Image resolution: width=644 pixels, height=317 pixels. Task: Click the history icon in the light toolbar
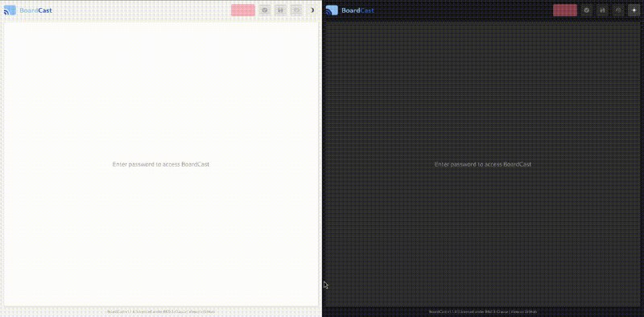[x=296, y=10]
